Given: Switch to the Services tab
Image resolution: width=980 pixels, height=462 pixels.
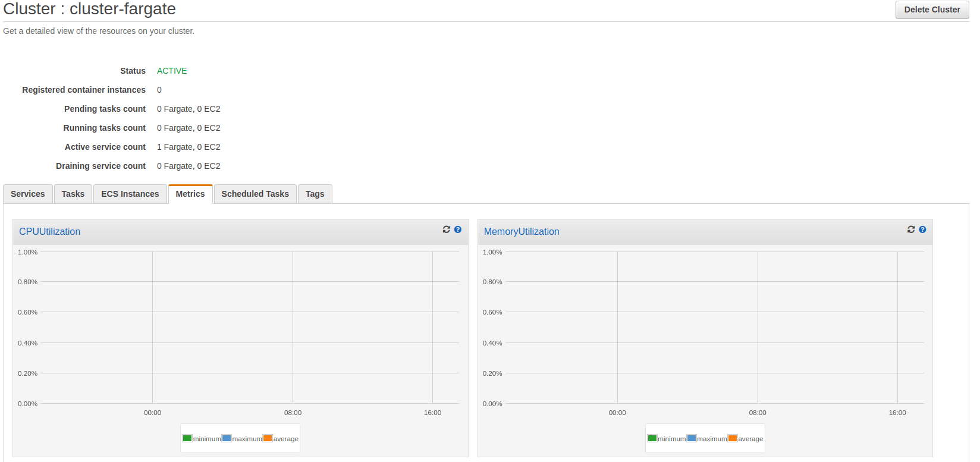Looking at the screenshot, I should coord(28,194).
